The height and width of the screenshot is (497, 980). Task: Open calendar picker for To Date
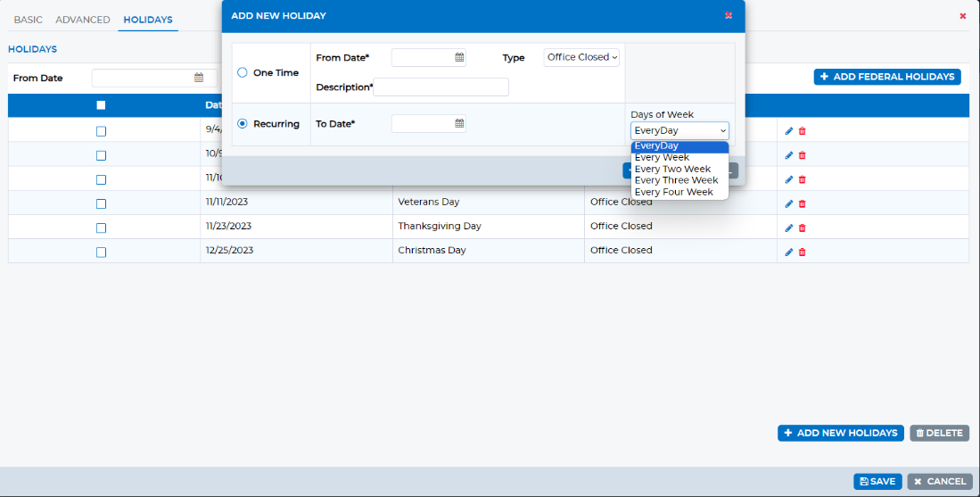click(x=459, y=124)
